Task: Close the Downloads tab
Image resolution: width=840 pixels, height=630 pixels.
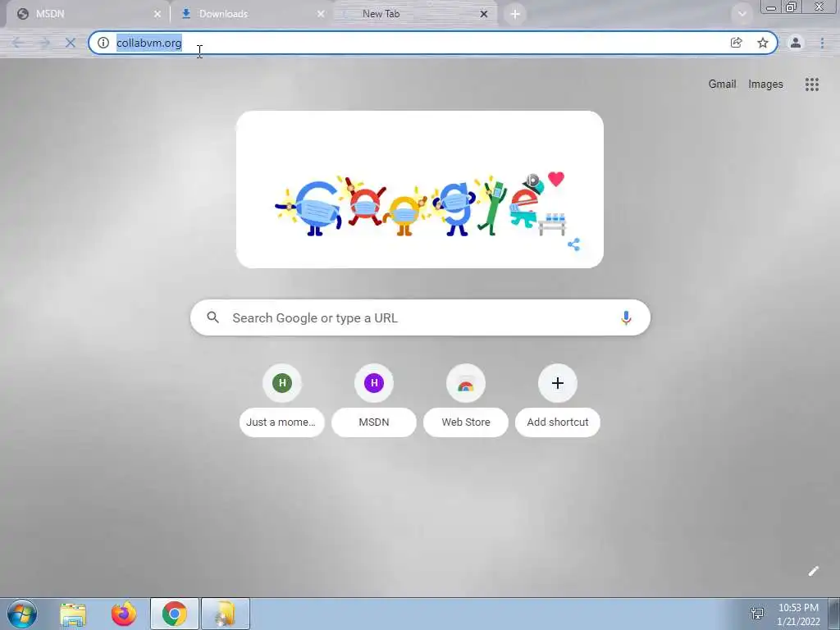Action: pos(321,14)
